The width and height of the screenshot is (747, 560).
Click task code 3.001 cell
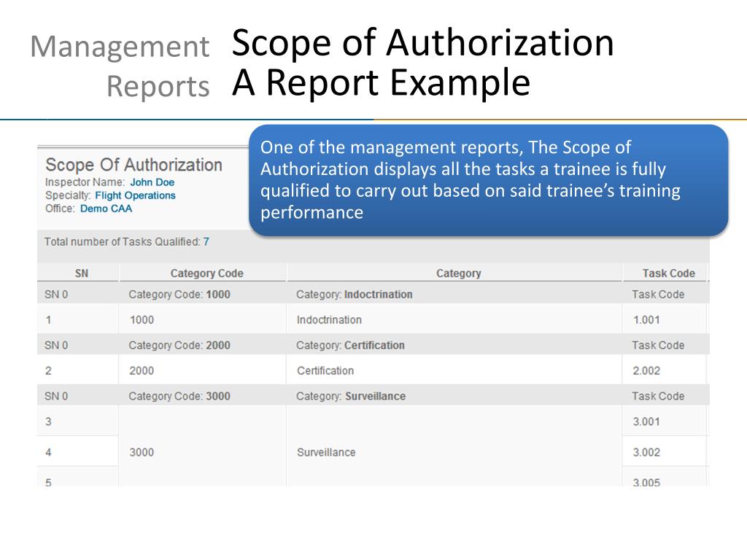tap(664, 421)
